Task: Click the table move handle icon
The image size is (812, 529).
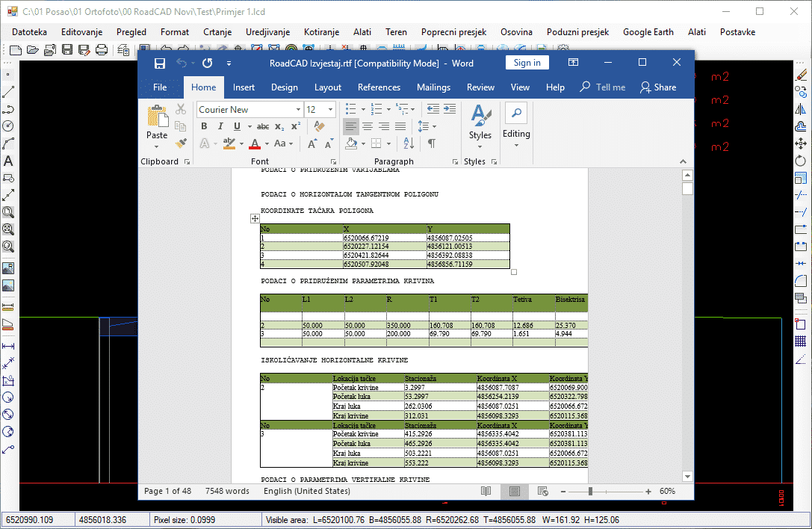Action: pos(255,218)
